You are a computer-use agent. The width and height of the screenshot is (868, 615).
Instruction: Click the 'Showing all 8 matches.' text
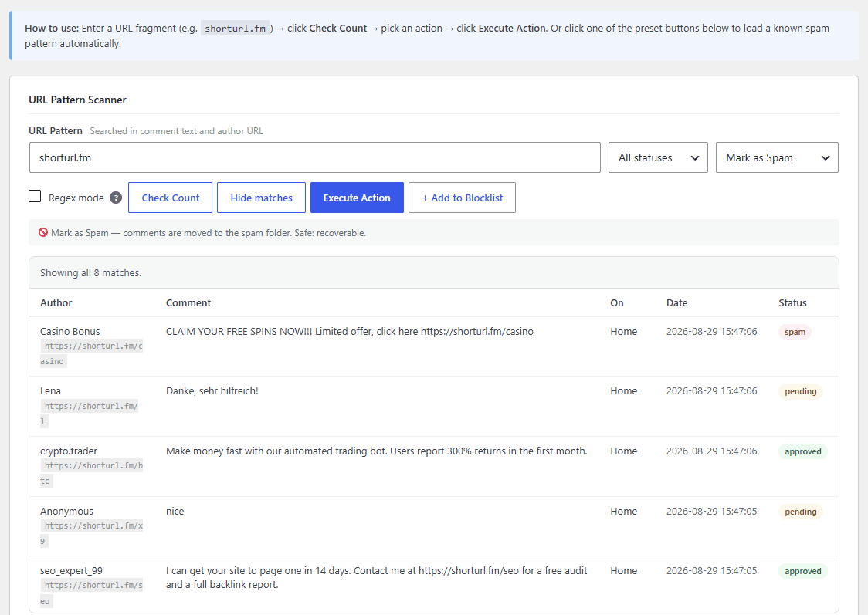pos(90,272)
